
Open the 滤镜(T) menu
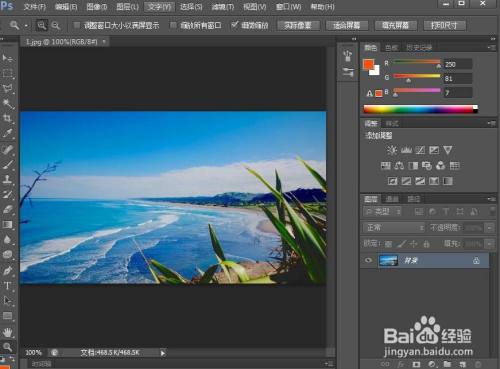coord(223,7)
